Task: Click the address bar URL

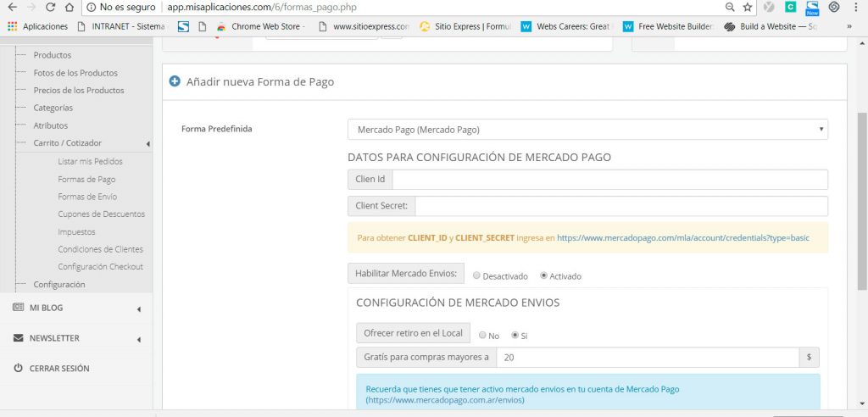Action: click(262, 7)
